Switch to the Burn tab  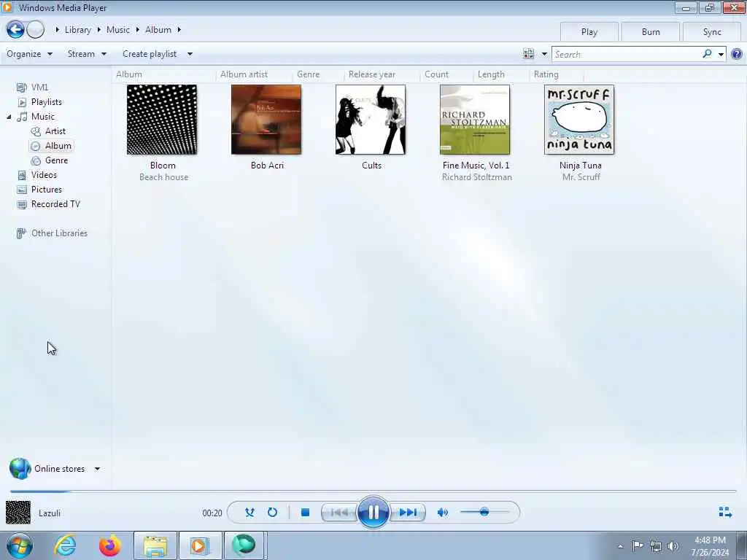click(x=650, y=32)
